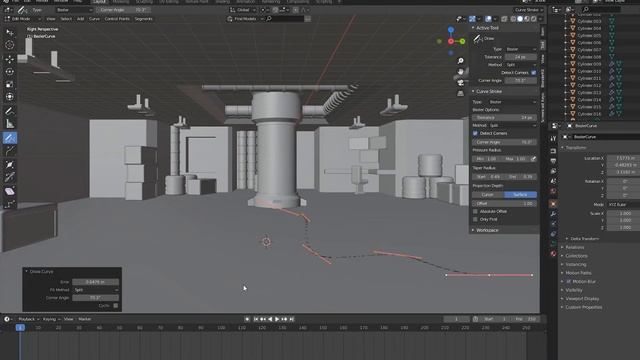The width and height of the screenshot is (640, 360).
Task: Switch perspective/orthographic grid icon
Action: click(460, 93)
